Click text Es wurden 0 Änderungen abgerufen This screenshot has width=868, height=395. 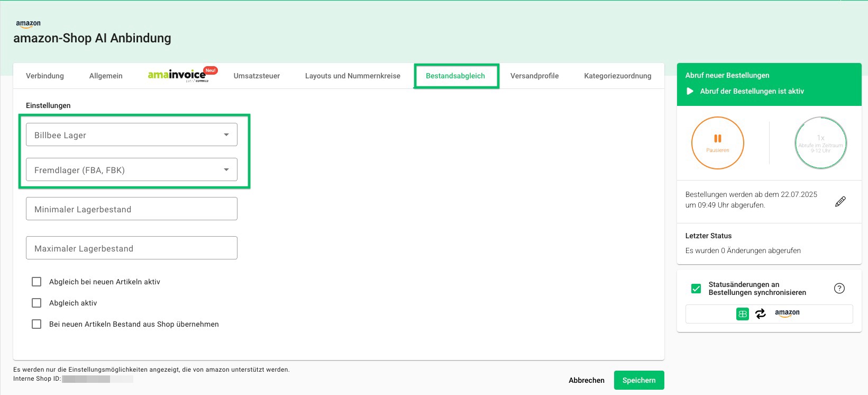[743, 250]
